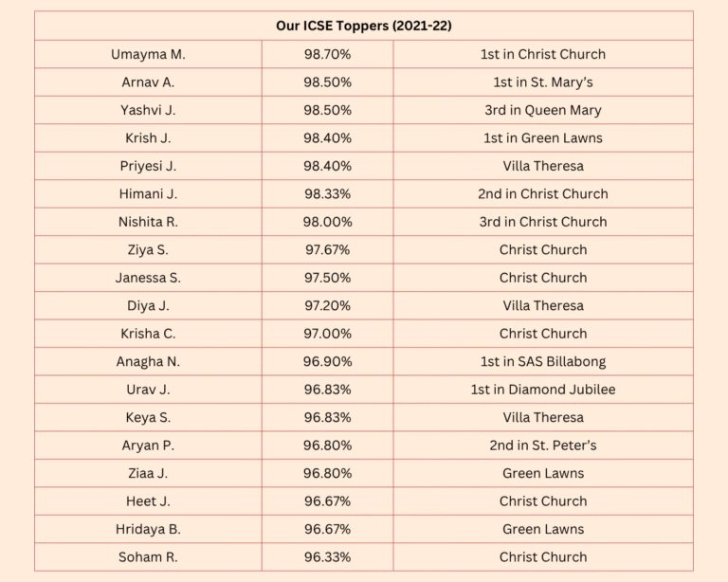Screen dimensions: 728x582
Task: Click the name Krish J.
Action: click(148, 137)
